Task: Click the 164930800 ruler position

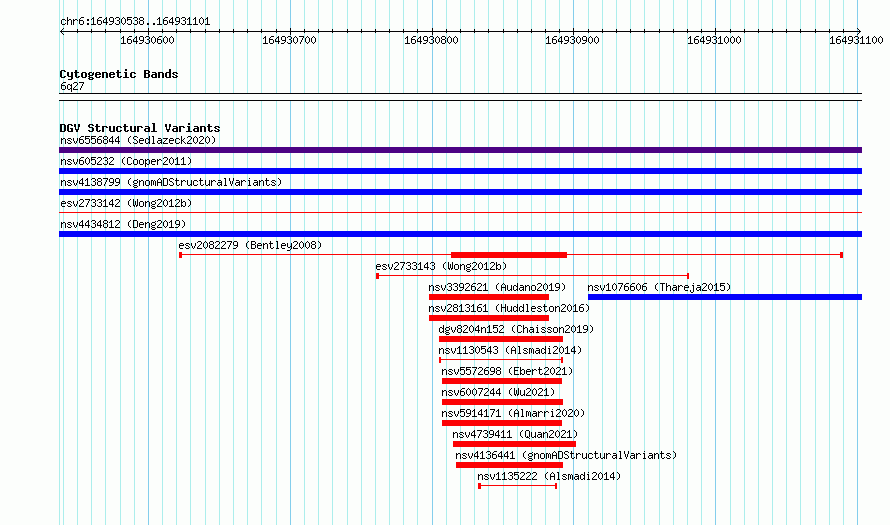Action: [431, 40]
